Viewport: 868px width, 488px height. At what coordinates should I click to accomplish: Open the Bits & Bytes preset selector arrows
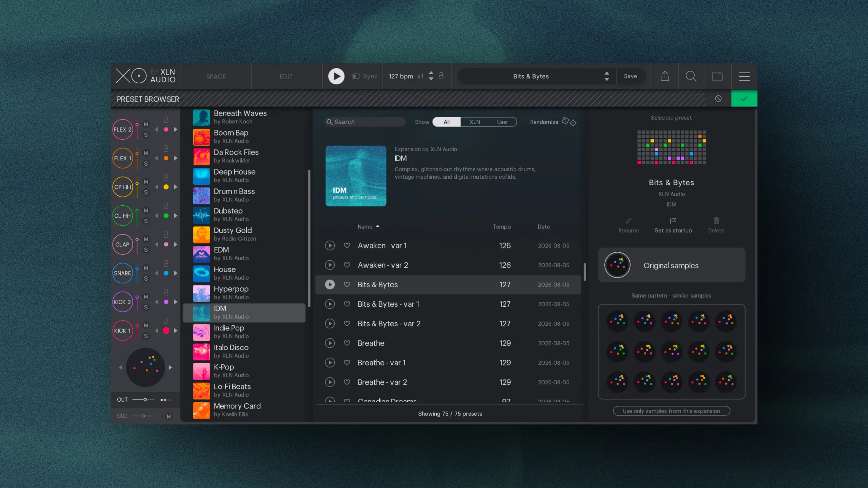tap(607, 76)
